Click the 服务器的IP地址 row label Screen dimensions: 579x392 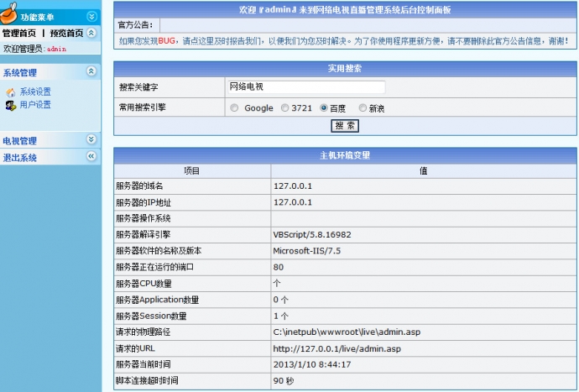pyautogui.click(x=143, y=202)
